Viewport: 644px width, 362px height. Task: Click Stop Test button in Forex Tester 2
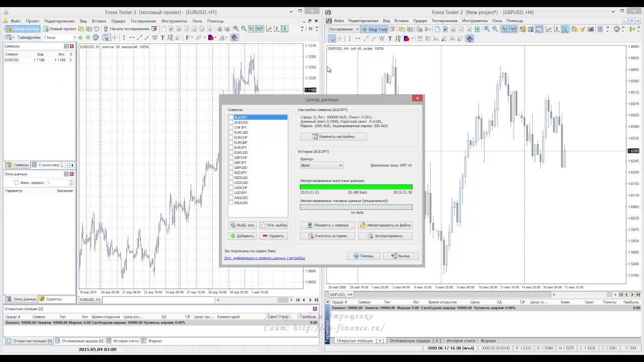pos(373,29)
